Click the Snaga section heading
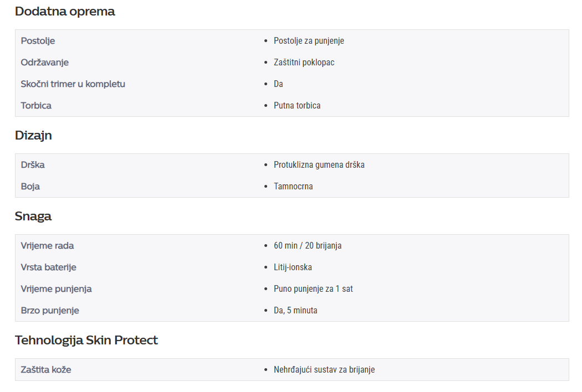The height and width of the screenshot is (392, 582). (33, 216)
